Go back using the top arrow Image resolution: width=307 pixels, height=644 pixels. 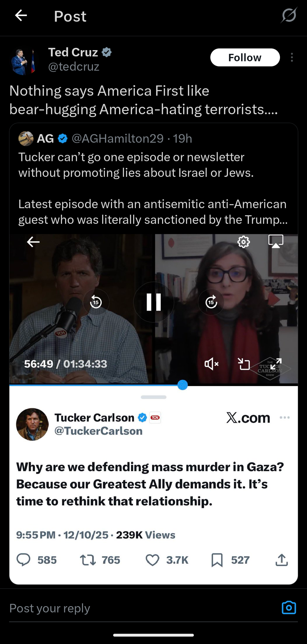point(21,15)
